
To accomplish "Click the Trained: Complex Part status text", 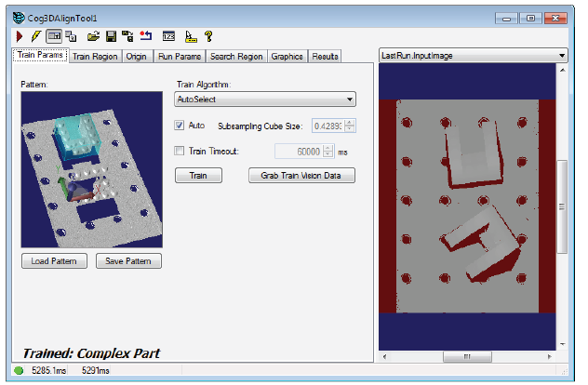I will [91, 353].
